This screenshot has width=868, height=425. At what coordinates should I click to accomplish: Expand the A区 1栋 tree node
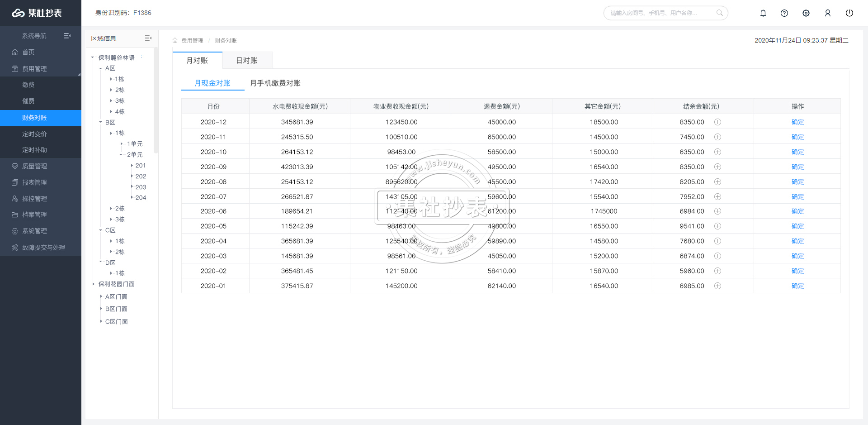pos(111,79)
